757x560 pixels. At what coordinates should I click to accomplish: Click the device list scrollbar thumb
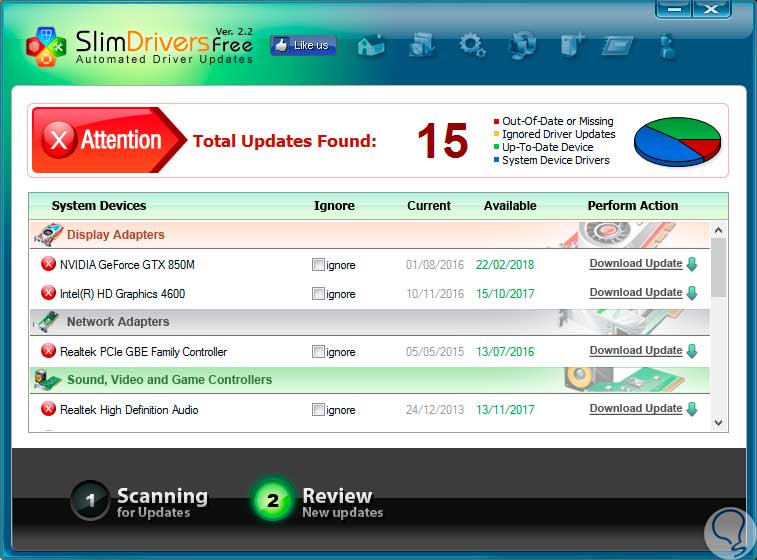(718, 268)
